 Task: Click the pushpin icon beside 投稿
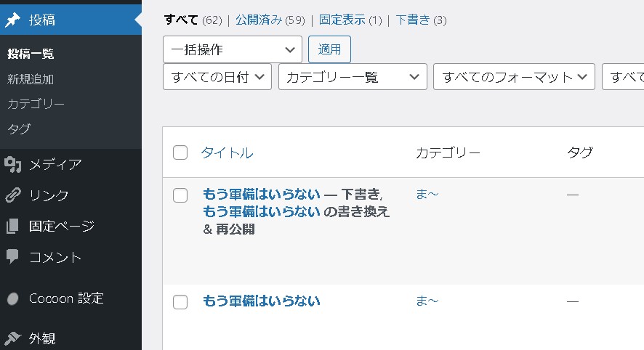click(13, 20)
